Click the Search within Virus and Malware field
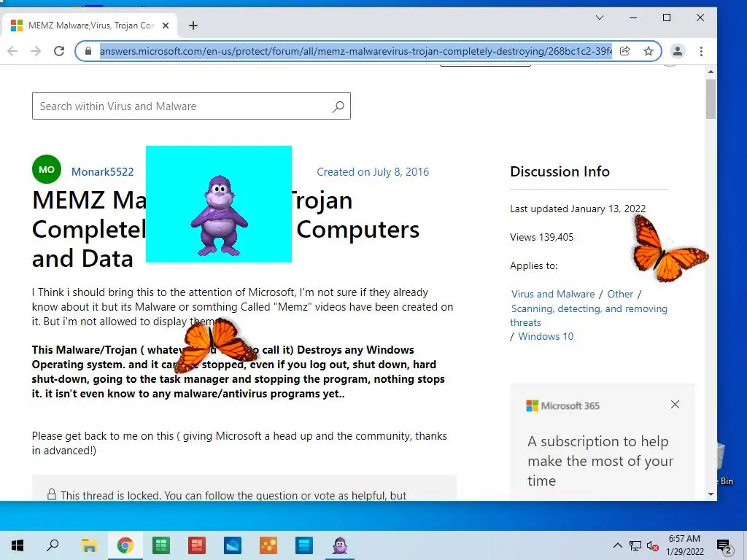Screen dimensions: 747x560 (192, 106)
